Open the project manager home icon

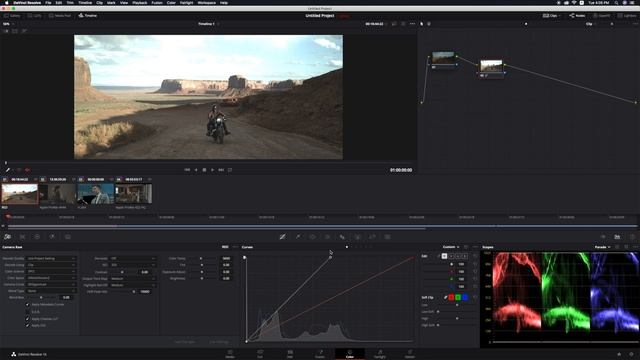(x=619, y=354)
